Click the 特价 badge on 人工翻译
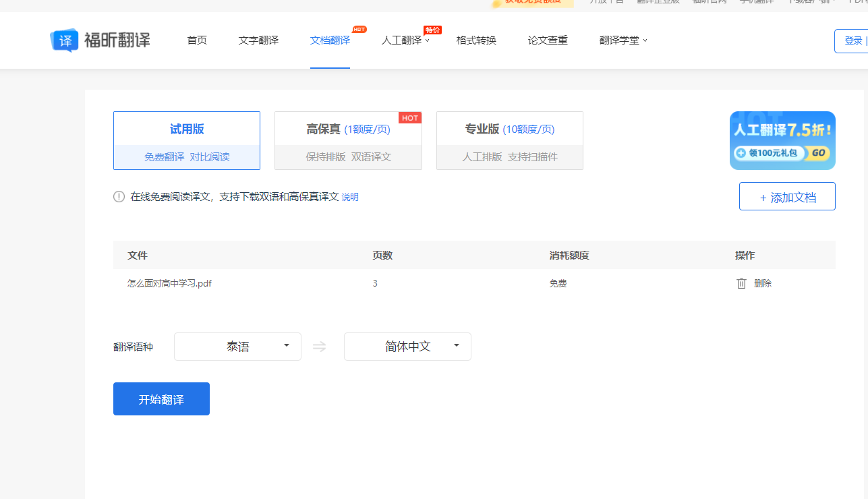 click(432, 30)
